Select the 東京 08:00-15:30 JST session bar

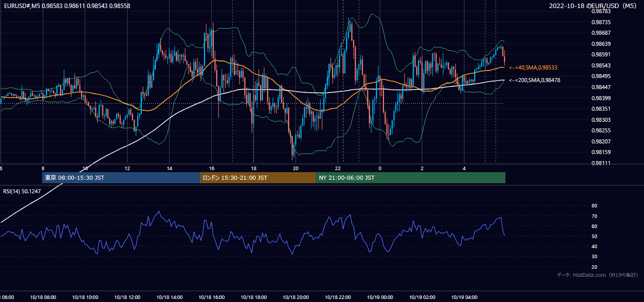pyautogui.click(x=121, y=178)
